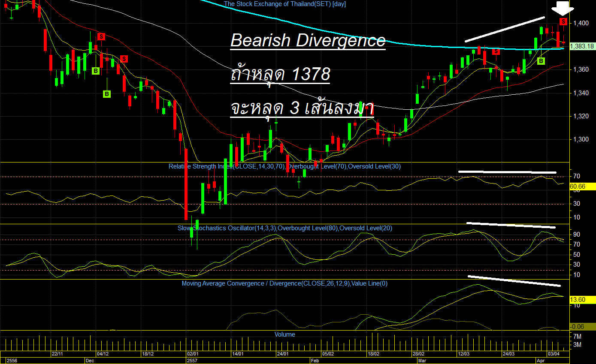
Task: Click the 28/02 date label
Action: [418, 354]
